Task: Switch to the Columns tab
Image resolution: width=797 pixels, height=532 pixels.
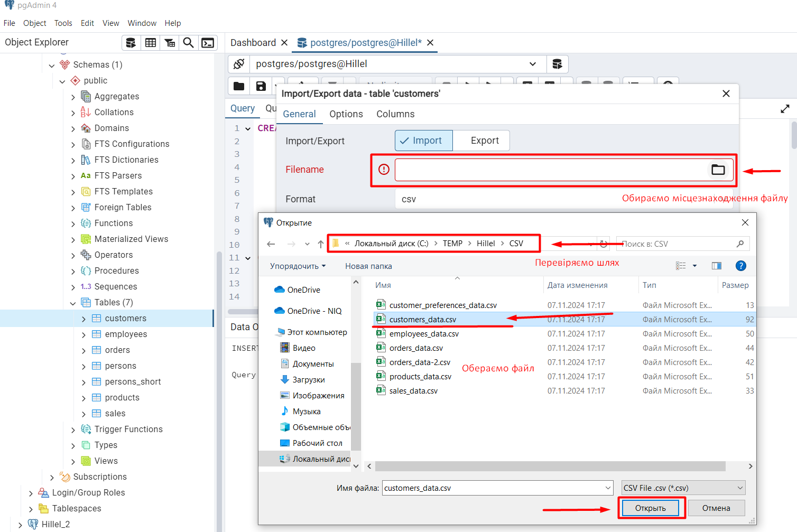Action: pos(395,114)
